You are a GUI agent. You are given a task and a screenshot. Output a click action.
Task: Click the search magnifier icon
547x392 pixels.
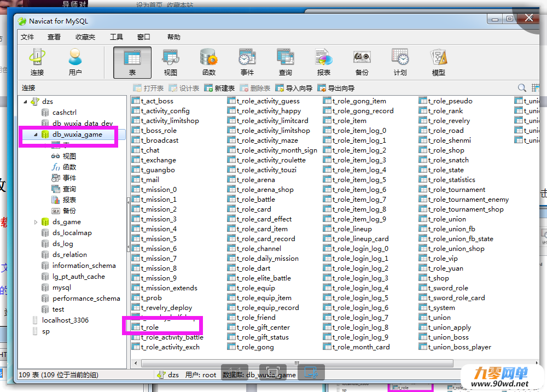point(522,88)
